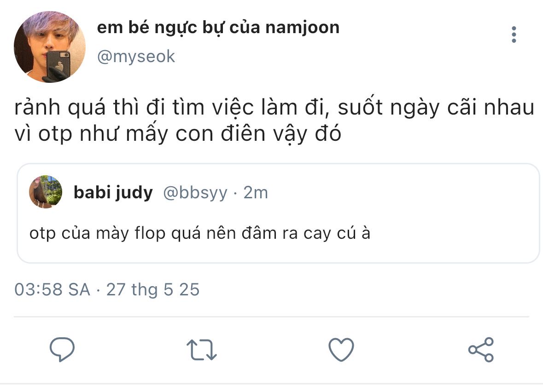Click the "27 thg 5 25" date
This screenshot has height=392, width=543.
point(153,290)
